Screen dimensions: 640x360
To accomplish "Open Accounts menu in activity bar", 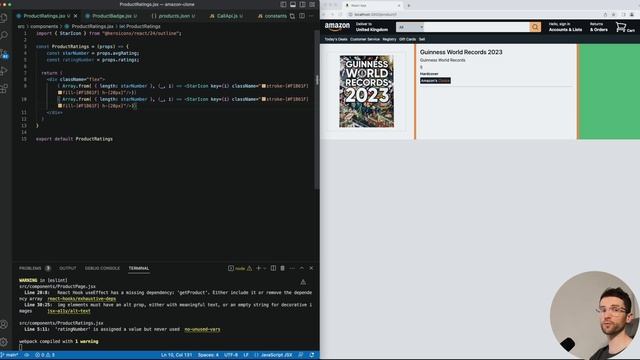I will [x=4, y=324].
